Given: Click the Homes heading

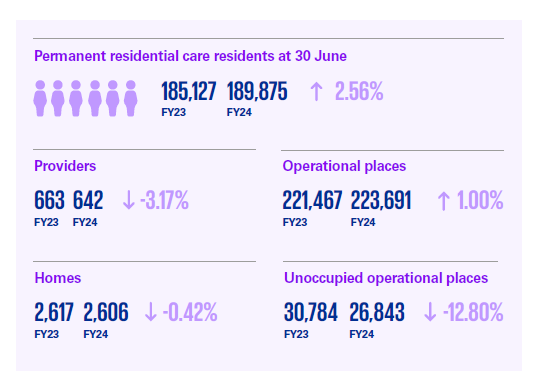Looking at the screenshot, I should pos(58,278).
